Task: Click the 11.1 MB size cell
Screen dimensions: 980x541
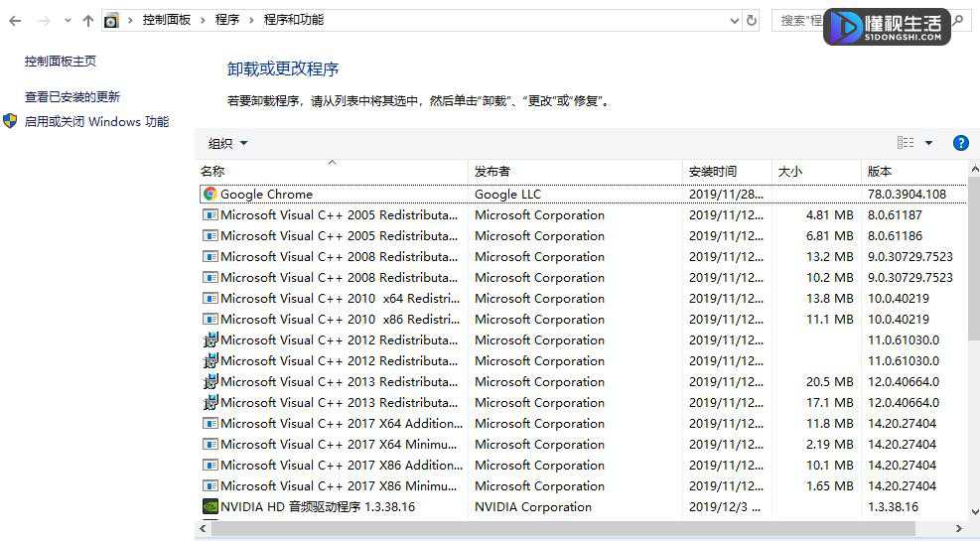Action: 829,320
